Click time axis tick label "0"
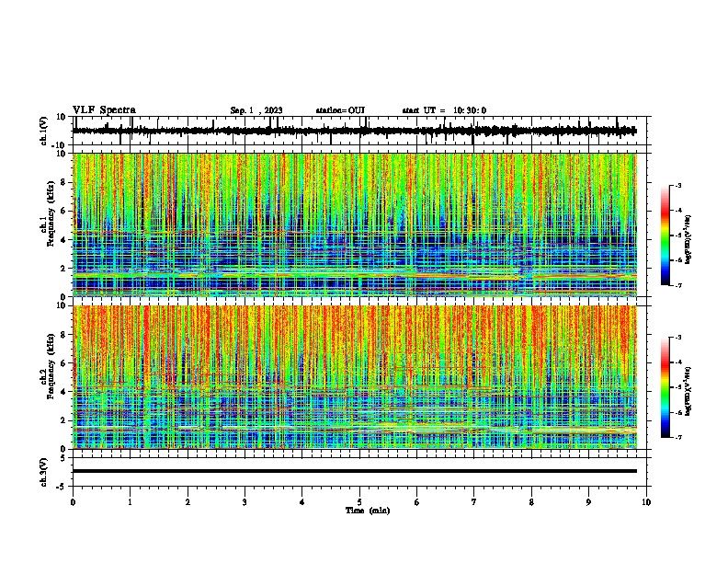 coord(73,502)
